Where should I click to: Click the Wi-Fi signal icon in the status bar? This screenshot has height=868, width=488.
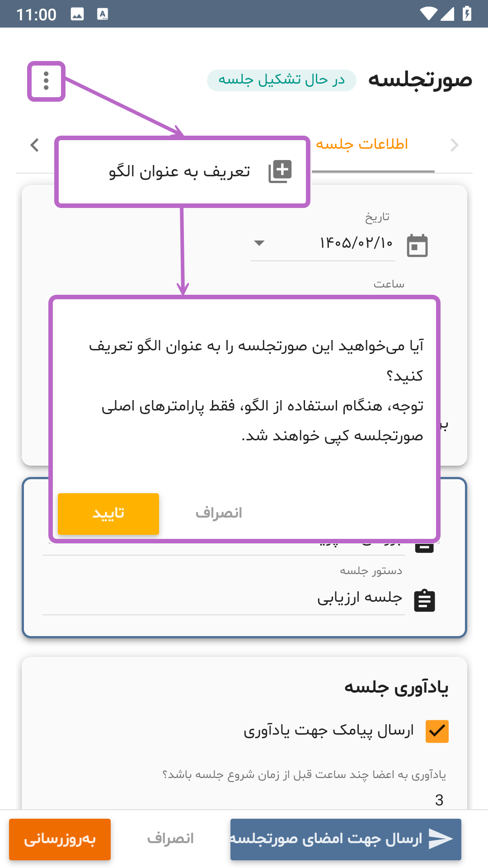coord(428,14)
